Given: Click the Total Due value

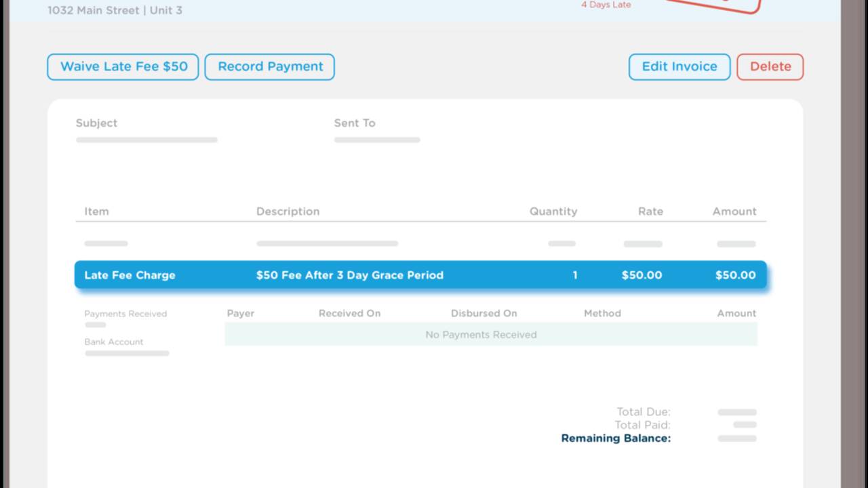Looking at the screenshot, I should click(737, 411).
